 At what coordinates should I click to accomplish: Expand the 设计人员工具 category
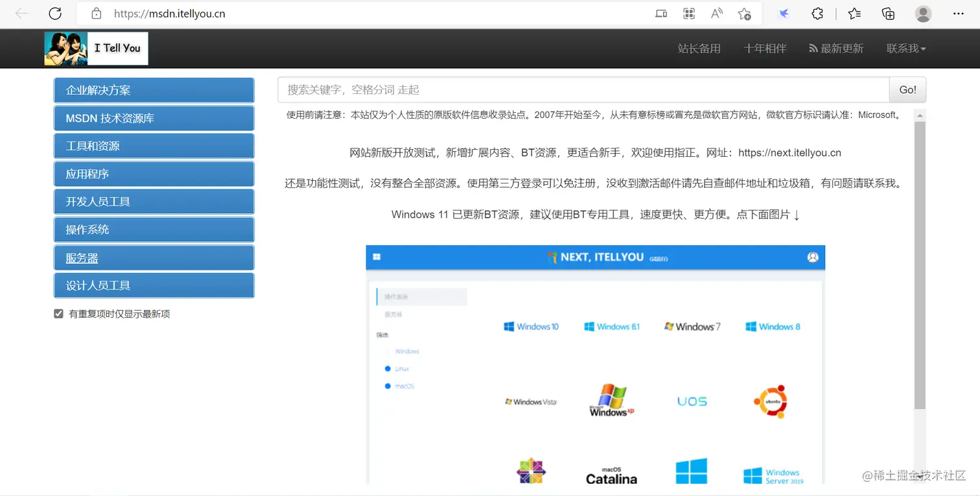click(154, 285)
